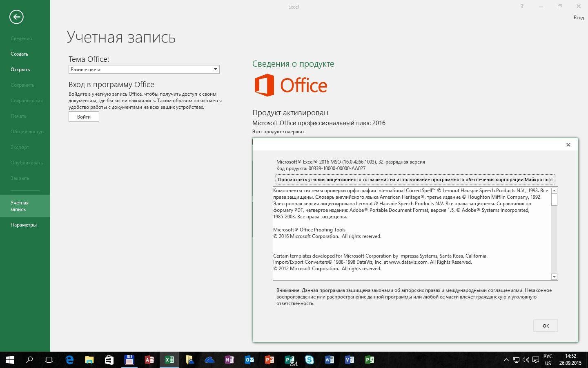Click the Вход link at top right
Viewport: 588px width, 368px height.
pos(579,18)
